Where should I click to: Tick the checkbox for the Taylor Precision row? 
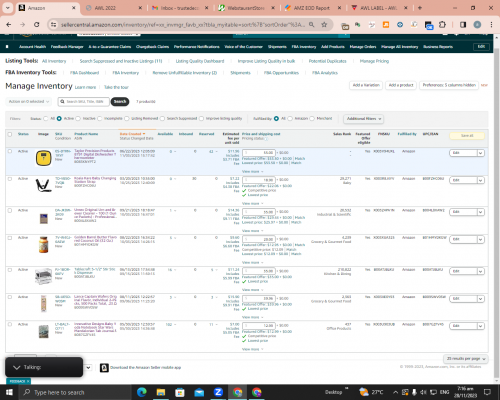(10, 151)
